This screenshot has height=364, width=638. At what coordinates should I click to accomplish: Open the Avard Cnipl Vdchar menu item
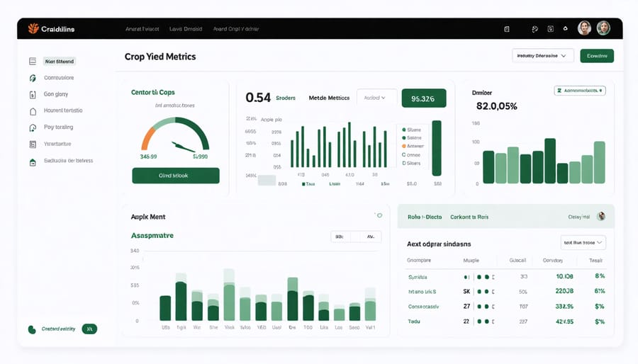pos(236,29)
